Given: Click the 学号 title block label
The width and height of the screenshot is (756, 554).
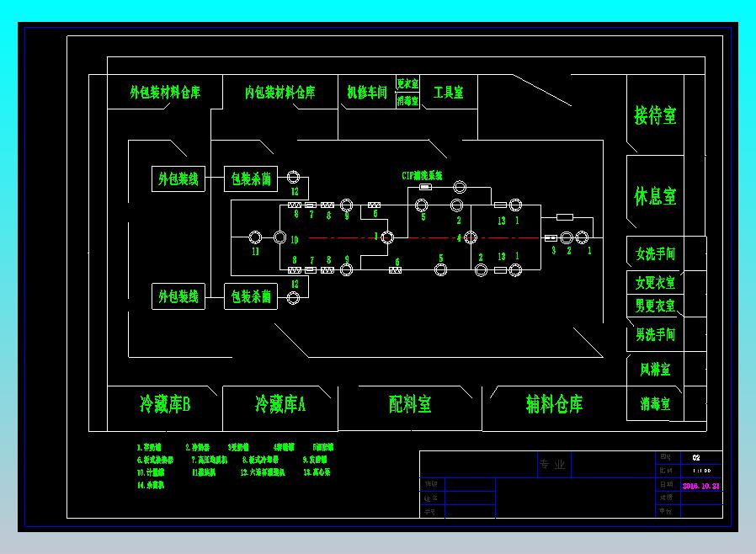Looking at the screenshot, I should [430, 512].
